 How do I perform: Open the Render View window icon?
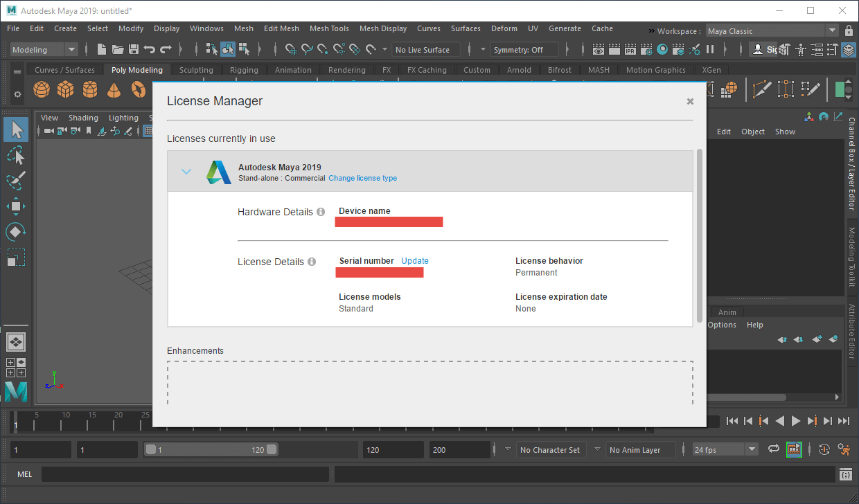[599, 49]
